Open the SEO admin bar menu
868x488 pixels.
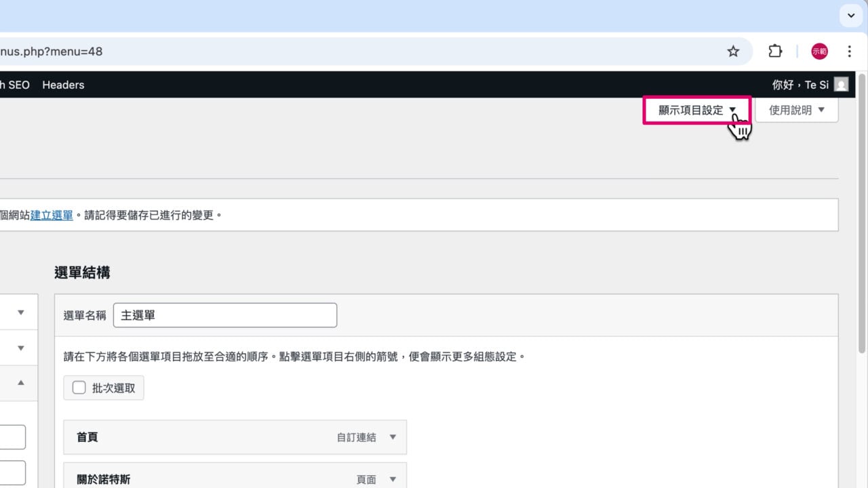click(x=16, y=85)
